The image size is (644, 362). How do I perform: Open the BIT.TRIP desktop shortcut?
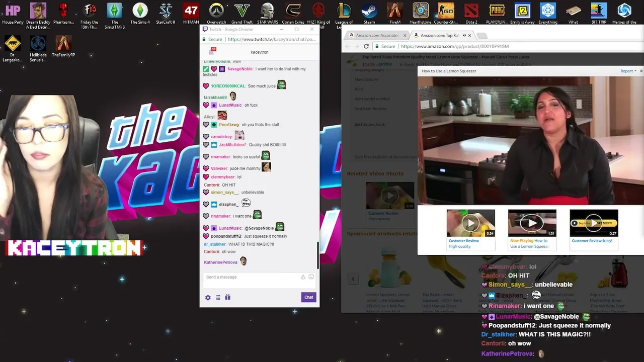tap(599, 14)
